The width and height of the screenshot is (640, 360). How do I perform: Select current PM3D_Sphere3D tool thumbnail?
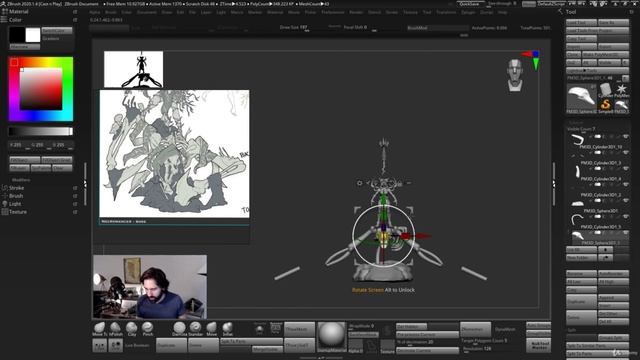tap(582, 98)
